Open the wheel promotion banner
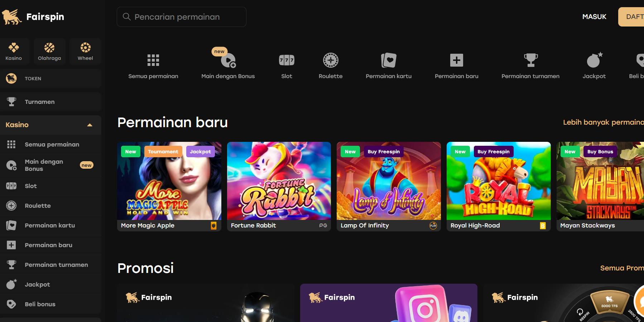Image resolution: width=644 pixels, height=322 pixels. [564, 303]
